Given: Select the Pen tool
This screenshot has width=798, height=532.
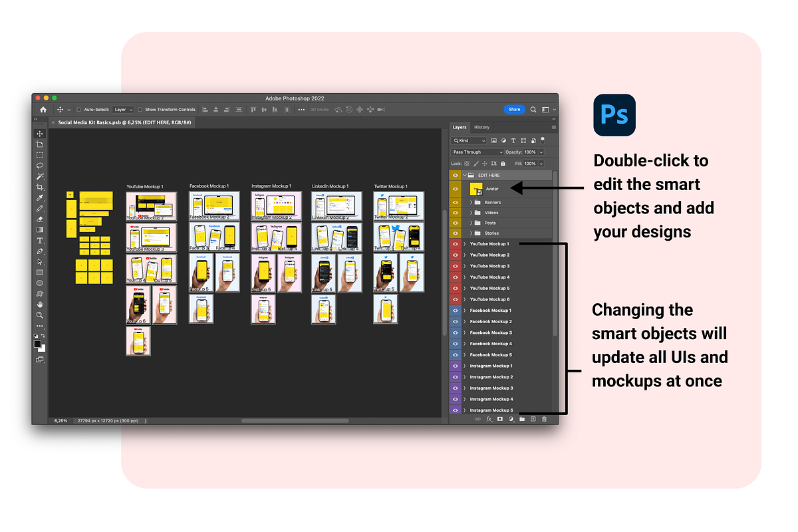Looking at the screenshot, I should [x=40, y=251].
